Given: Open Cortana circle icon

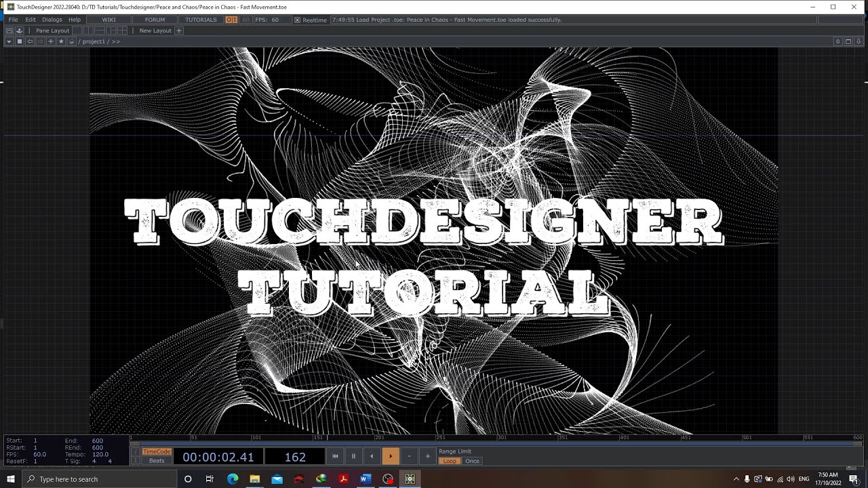Looking at the screenshot, I should pos(188,479).
